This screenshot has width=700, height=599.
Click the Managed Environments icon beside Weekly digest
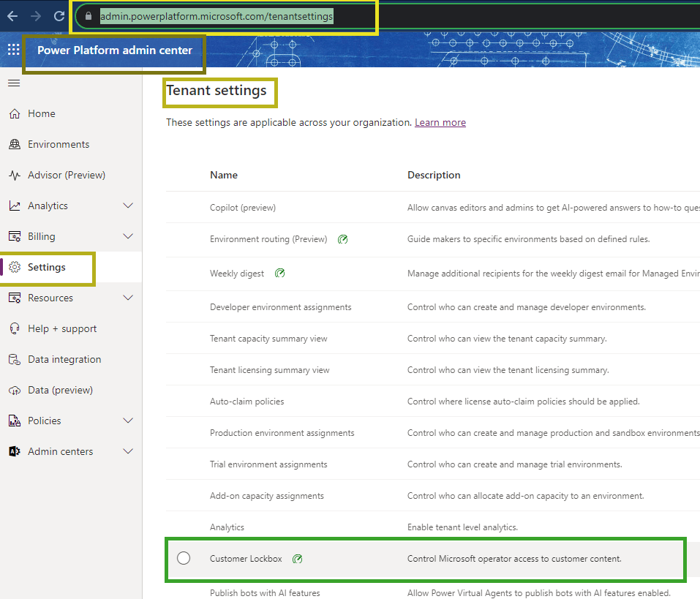[279, 273]
